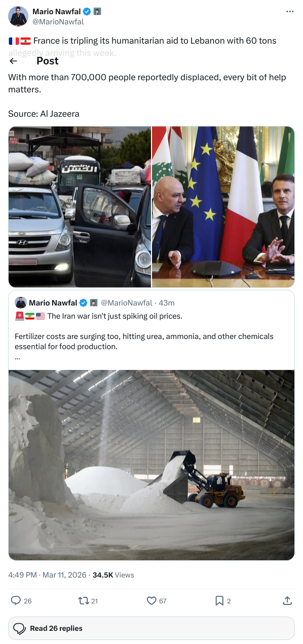Repost this post using the retweet icon

click(83, 600)
